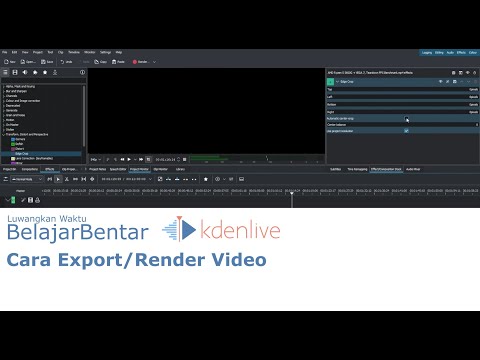Show video effects using the film icon
The image size is (480, 360).
coord(15,72)
